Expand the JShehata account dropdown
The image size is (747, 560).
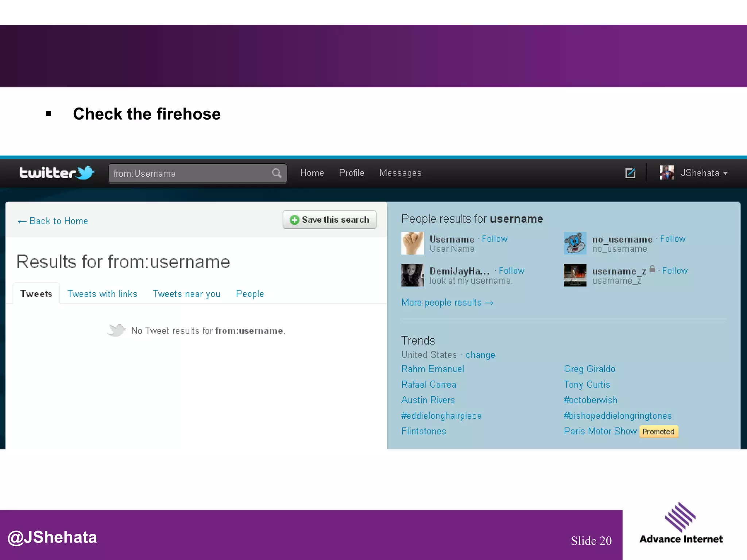tap(725, 173)
